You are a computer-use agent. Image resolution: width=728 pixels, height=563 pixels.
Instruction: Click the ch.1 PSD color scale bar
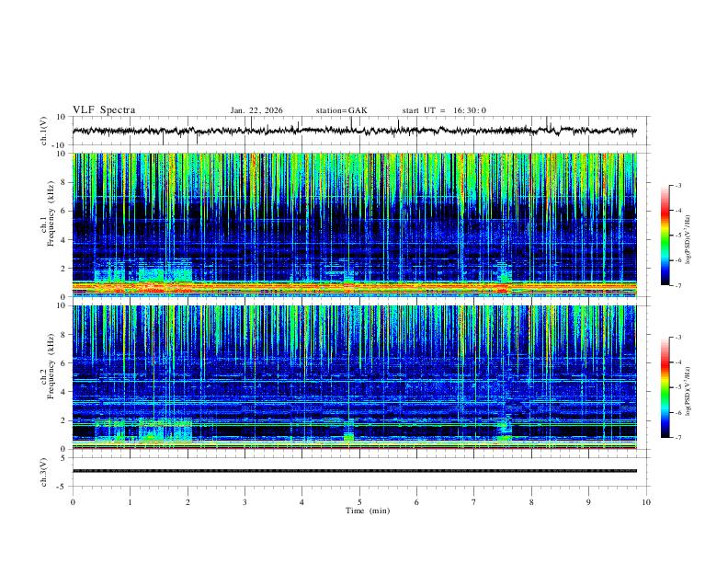[x=665, y=236]
